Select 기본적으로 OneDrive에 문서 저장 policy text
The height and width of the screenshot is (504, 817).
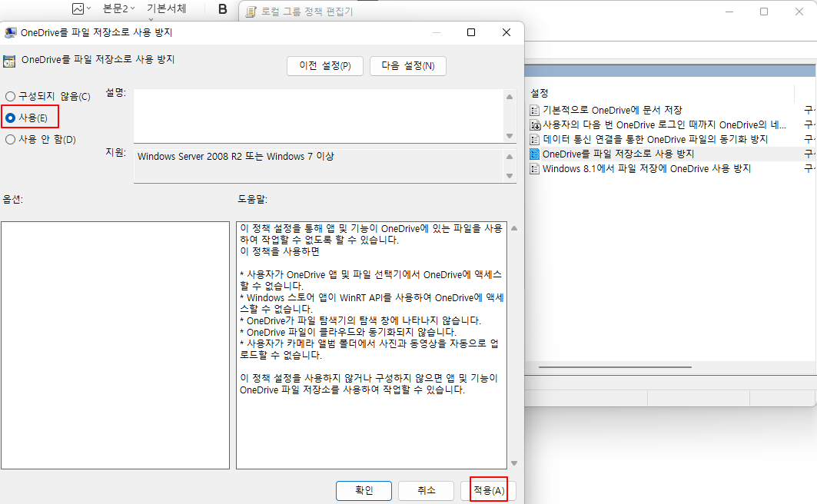[613, 111]
